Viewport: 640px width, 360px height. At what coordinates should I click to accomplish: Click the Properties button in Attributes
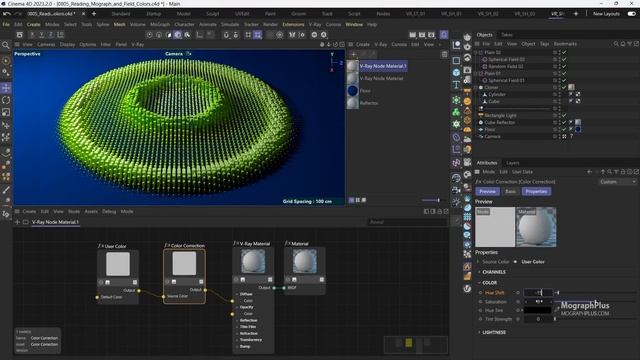[x=536, y=191]
